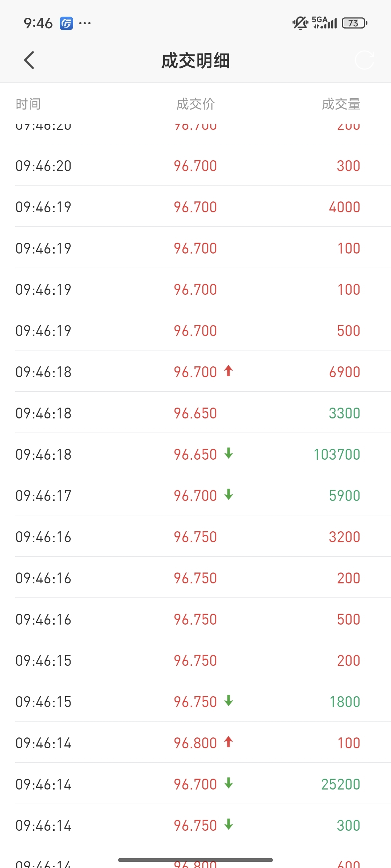Tap the 5GA signal strength icon
The image size is (391, 868).
[324, 22]
